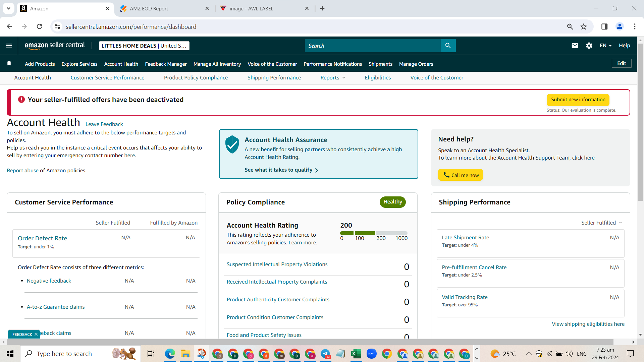Toggle the browser side panel icon

point(604,26)
